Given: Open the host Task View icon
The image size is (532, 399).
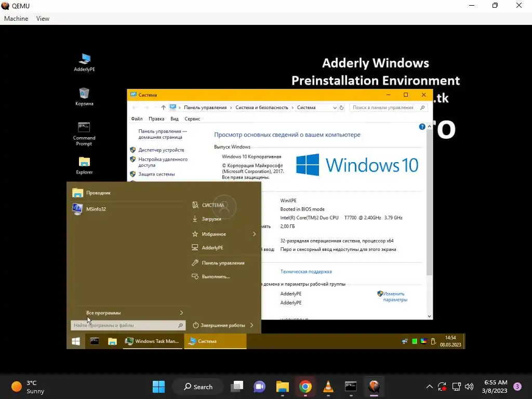Looking at the screenshot, I should pos(237,387).
